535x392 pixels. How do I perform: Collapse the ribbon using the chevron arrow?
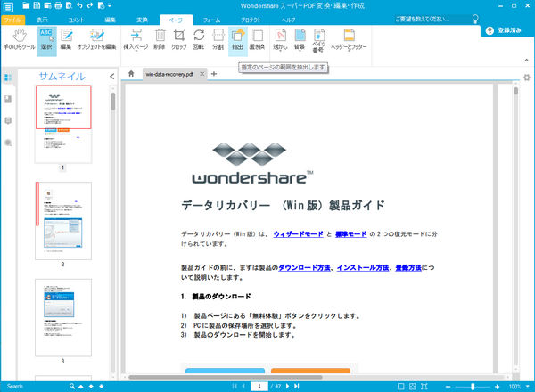coord(526,60)
